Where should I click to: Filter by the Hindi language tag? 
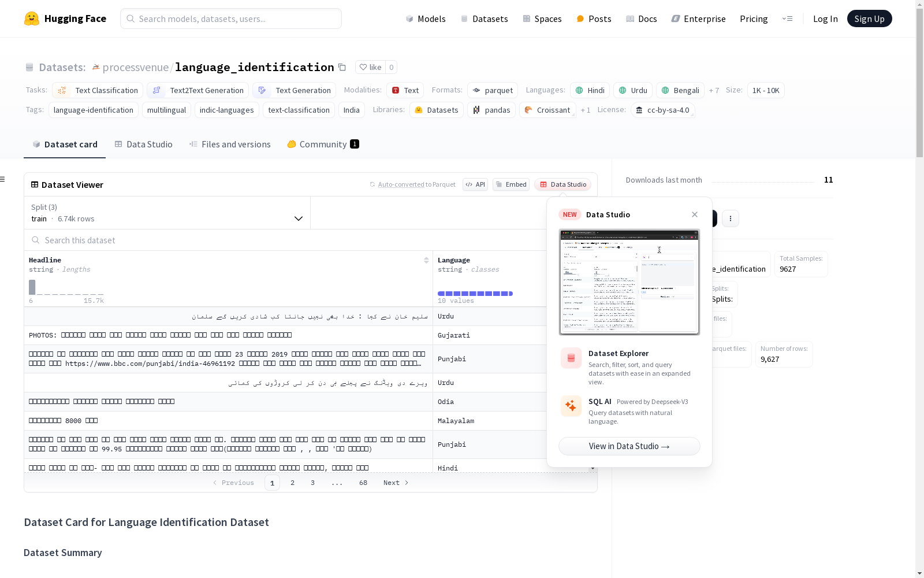pos(590,90)
